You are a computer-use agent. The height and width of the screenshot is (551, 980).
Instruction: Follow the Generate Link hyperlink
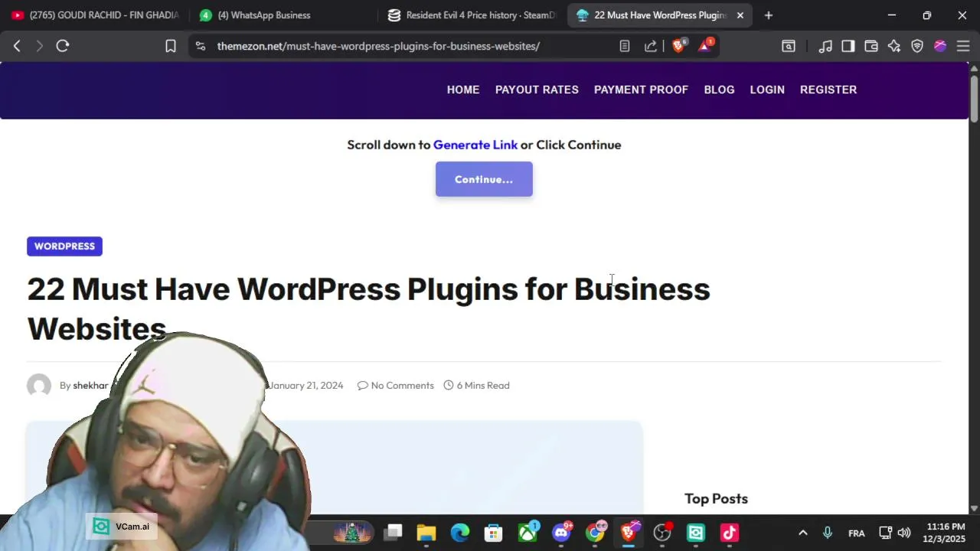tap(475, 145)
